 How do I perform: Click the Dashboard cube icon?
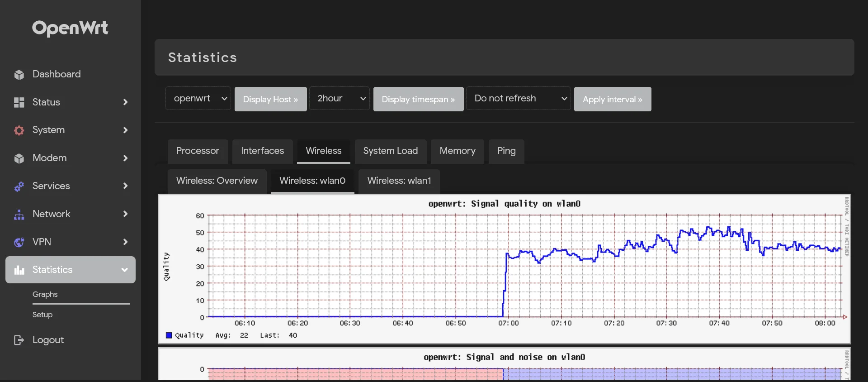tap(19, 75)
